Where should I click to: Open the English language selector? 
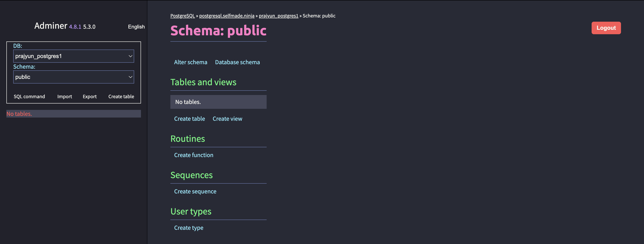(x=136, y=27)
